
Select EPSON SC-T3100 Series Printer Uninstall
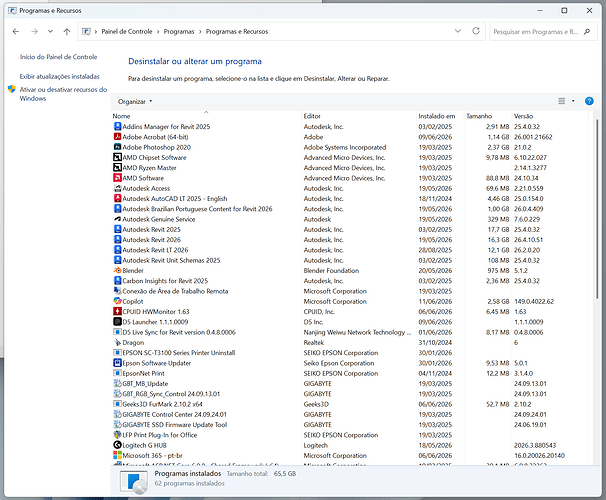[351, 353]
